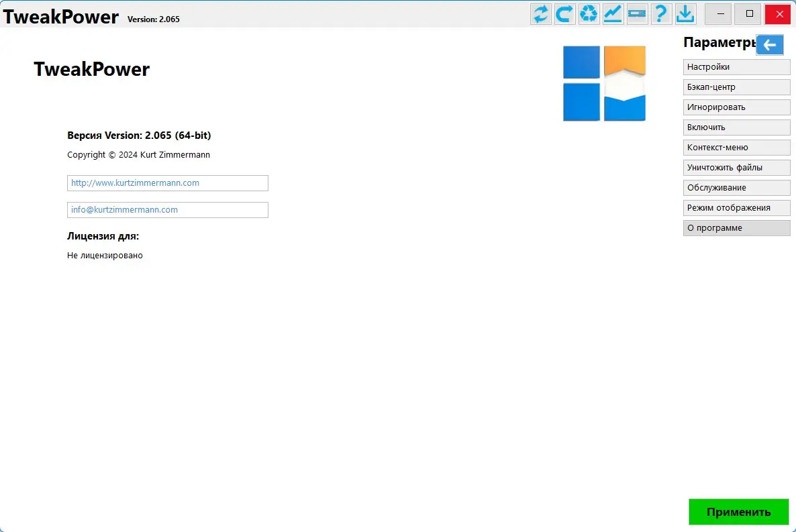Open the Режим отображения section
This screenshot has width=796, height=532.
coord(737,207)
